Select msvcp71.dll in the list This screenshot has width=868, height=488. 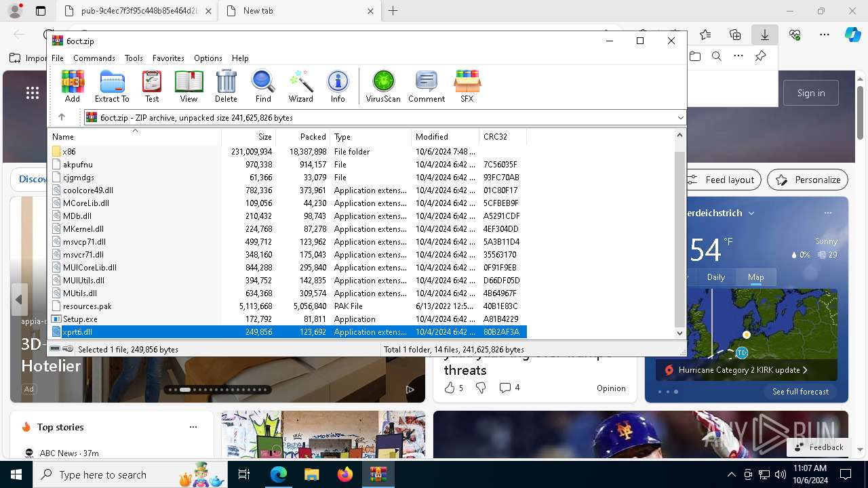[x=288, y=242]
